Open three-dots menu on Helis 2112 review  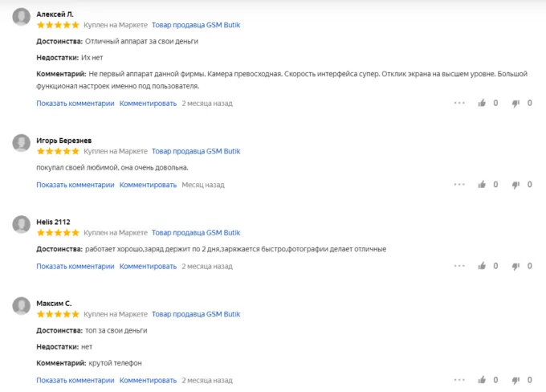coord(459,266)
